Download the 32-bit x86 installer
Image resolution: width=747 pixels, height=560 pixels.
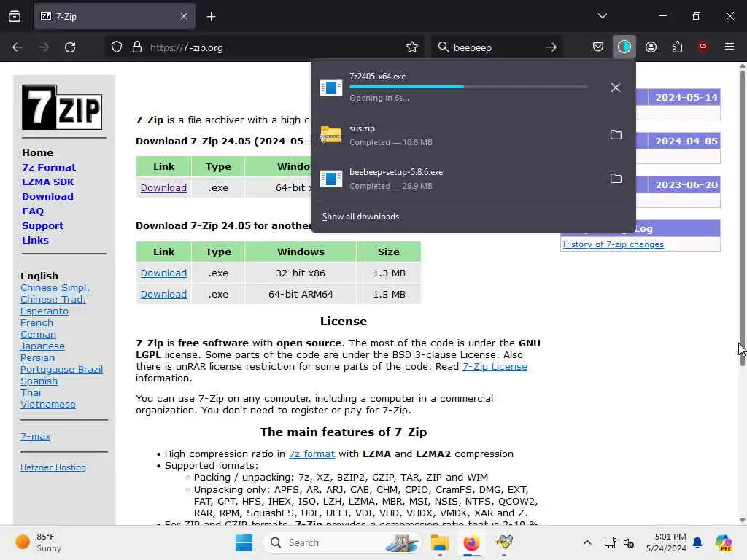click(x=163, y=273)
